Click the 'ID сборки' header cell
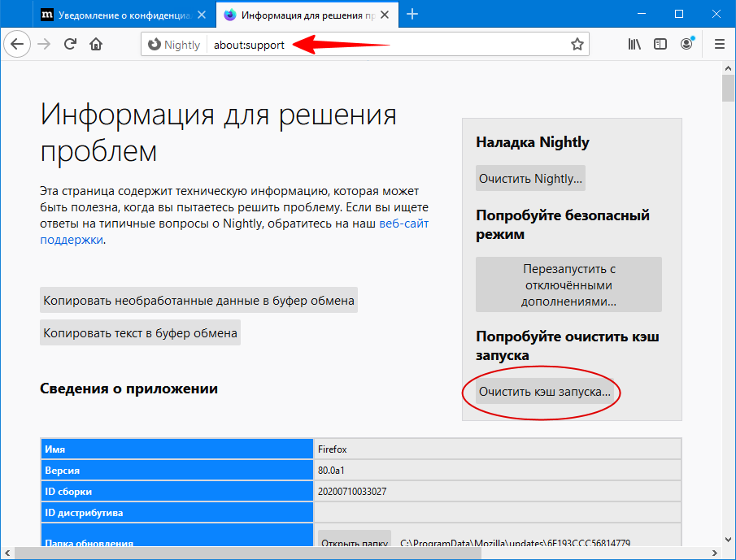 177,491
